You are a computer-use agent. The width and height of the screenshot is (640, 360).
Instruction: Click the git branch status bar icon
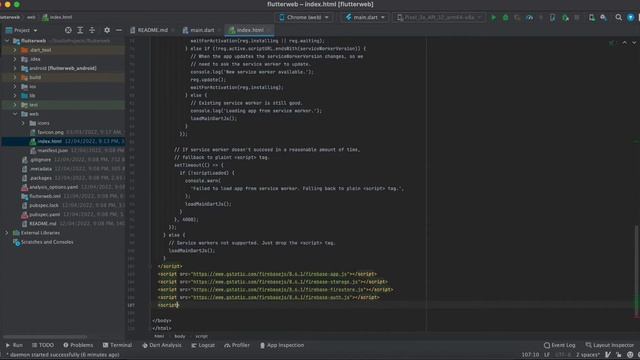608,355
